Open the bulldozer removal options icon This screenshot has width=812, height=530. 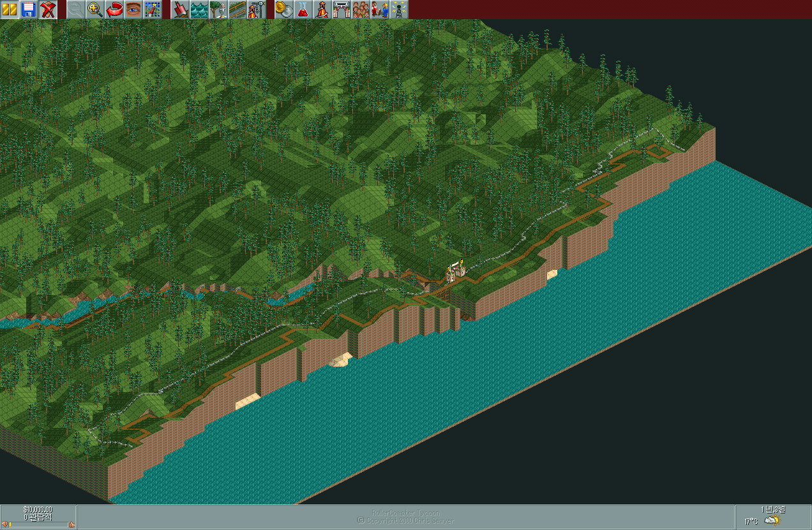(48, 9)
